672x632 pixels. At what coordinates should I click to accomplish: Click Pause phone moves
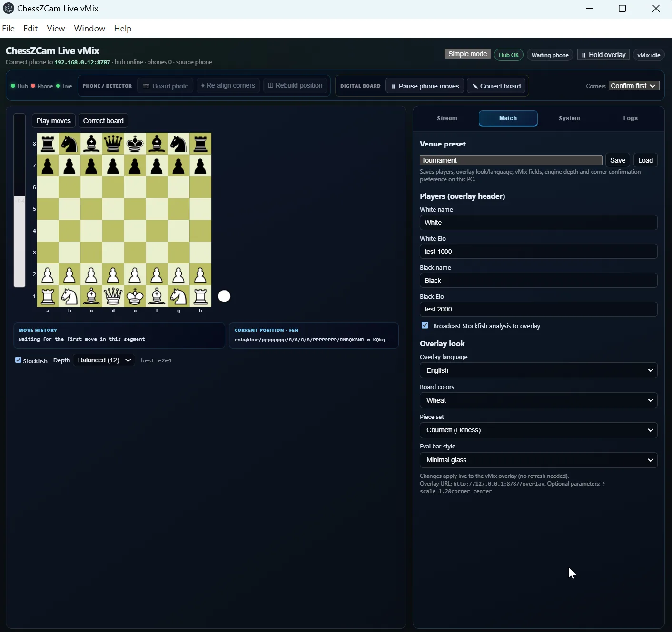click(425, 86)
